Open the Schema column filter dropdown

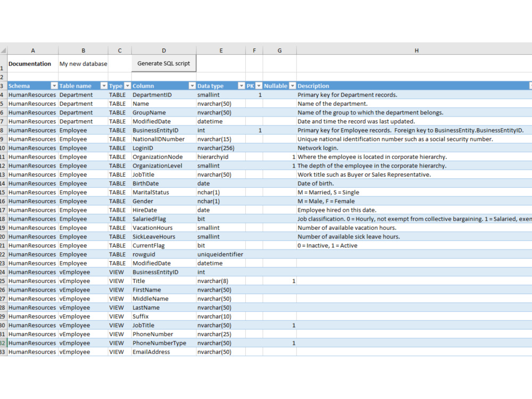54,86
